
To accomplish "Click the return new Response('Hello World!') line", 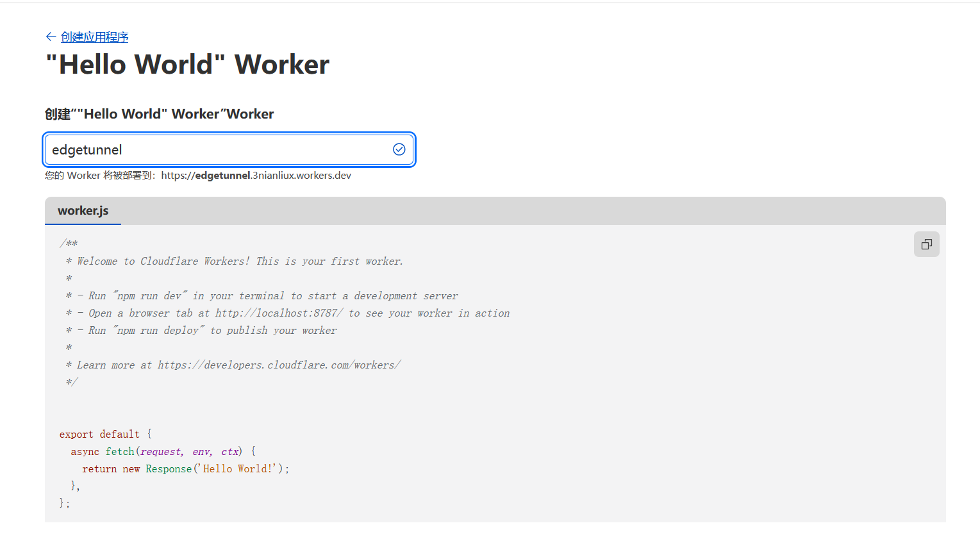I will pyautogui.click(x=186, y=468).
